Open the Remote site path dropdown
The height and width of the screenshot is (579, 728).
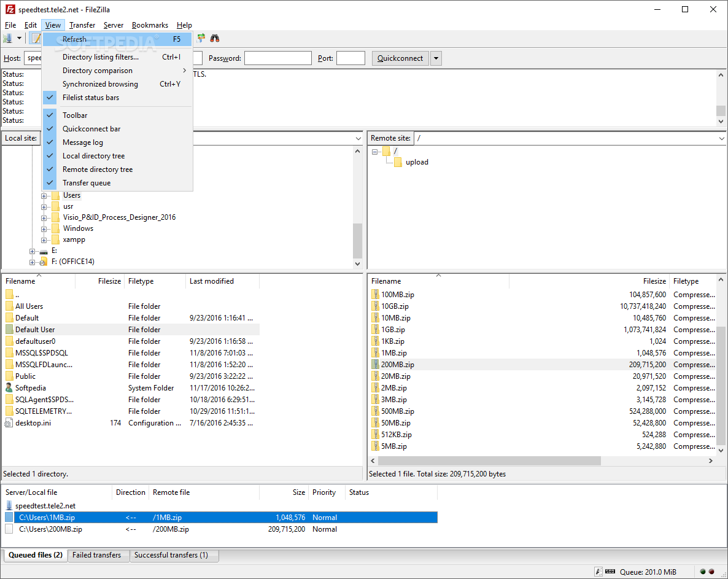721,138
